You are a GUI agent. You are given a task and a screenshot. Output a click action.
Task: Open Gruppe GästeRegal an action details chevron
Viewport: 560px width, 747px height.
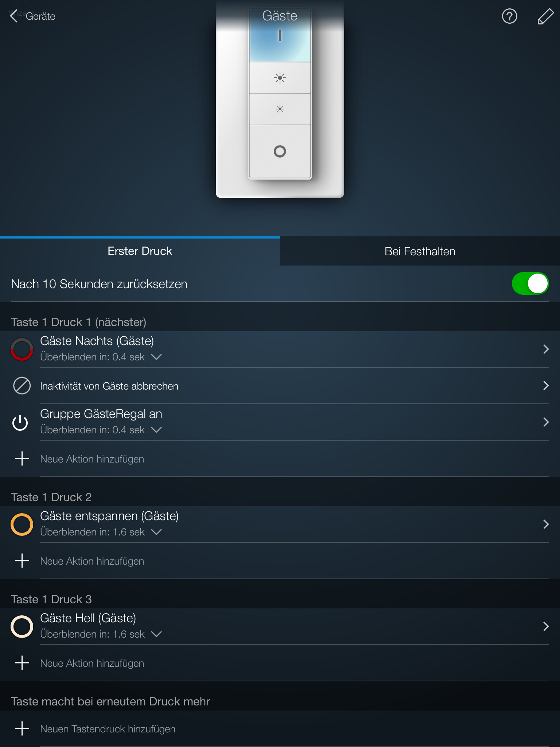coord(546,422)
